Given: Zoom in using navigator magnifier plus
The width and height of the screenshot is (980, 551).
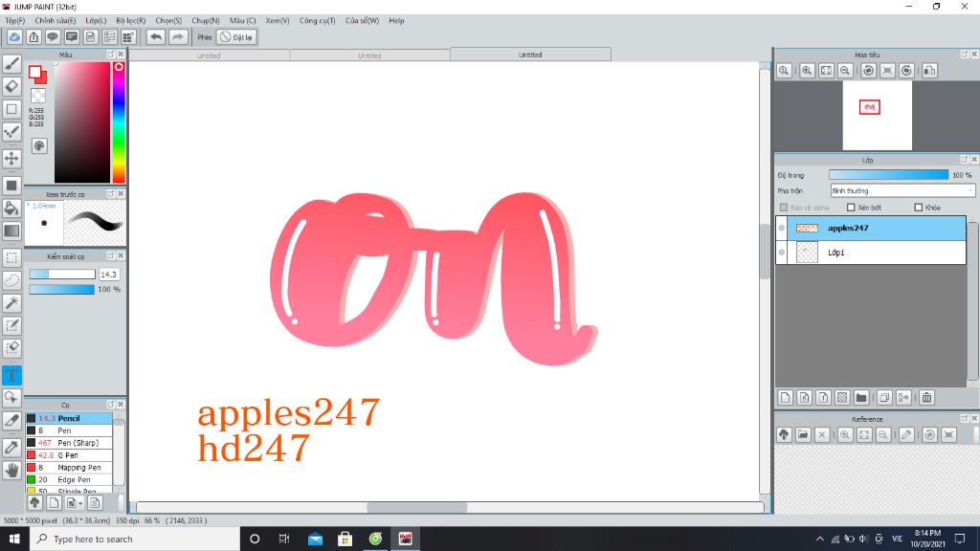Looking at the screenshot, I should click(807, 71).
